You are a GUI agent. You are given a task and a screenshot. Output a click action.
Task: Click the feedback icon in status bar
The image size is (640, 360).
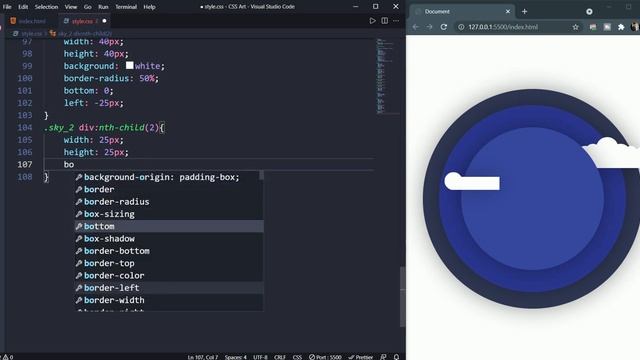pos(383,357)
